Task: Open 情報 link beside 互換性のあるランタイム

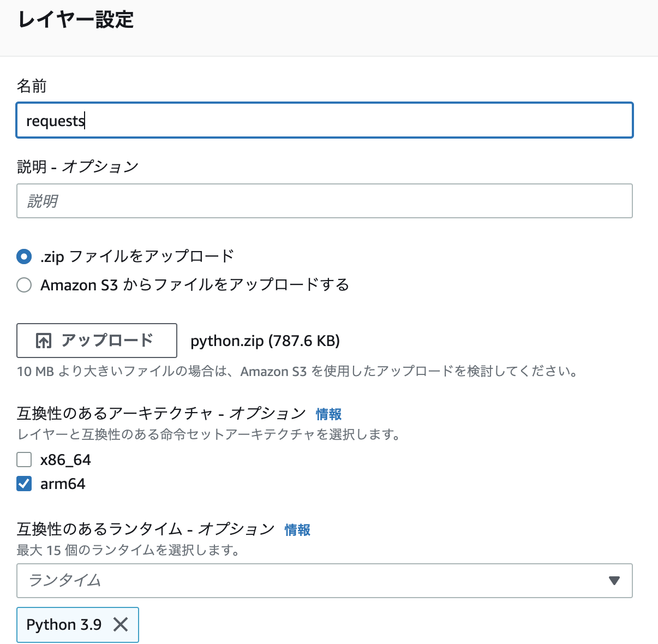Action: 297,530
